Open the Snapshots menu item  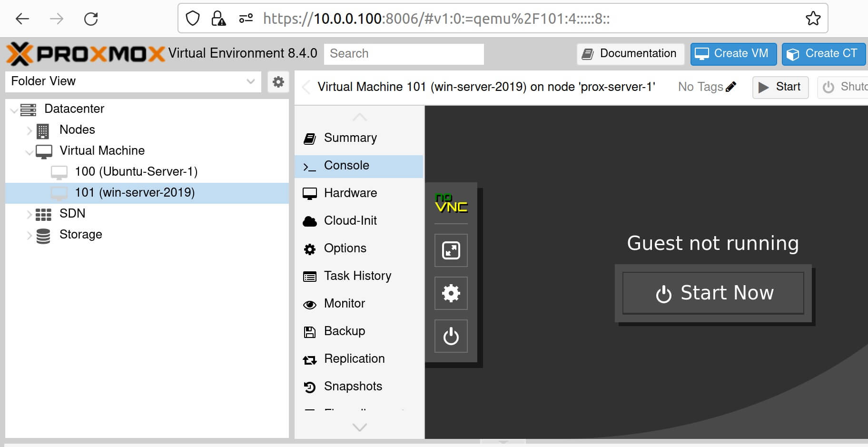(x=359, y=387)
